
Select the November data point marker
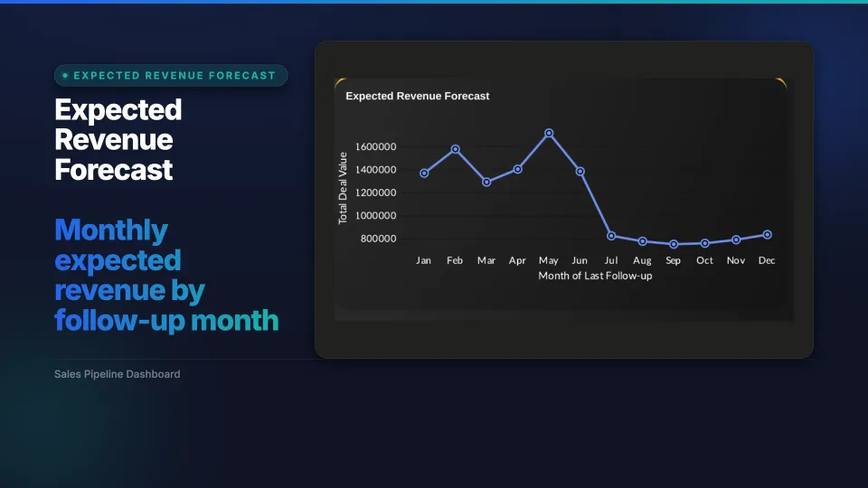pos(736,239)
